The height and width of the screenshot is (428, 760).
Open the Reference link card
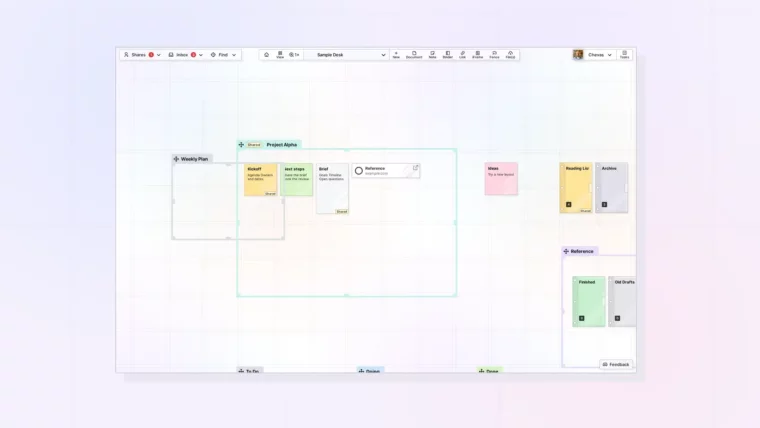click(x=386, y=171)
